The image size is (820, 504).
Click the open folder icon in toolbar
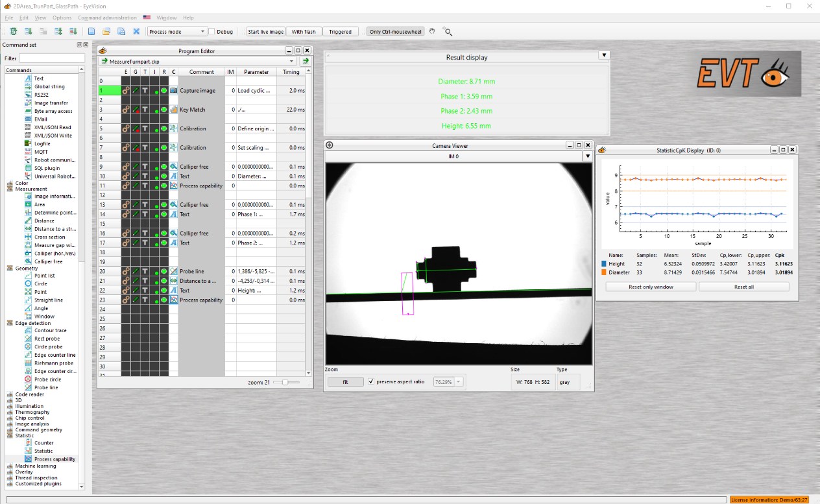pyautogui.click(x=106, y=31)
